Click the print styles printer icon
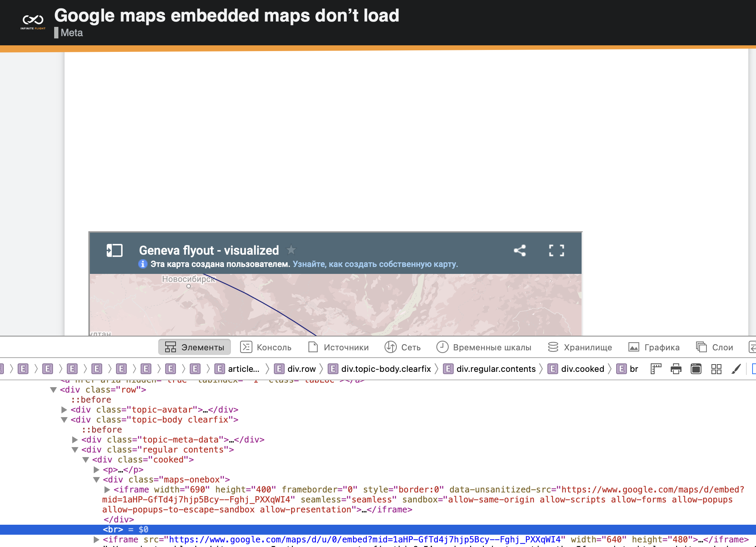756x547 pixels. (676, 369)
